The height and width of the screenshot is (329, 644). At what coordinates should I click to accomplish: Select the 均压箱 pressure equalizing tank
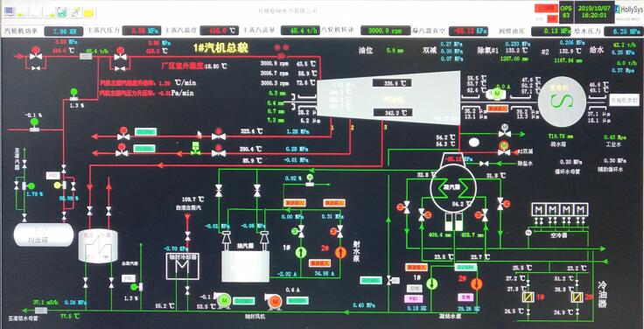pos(43,234)
